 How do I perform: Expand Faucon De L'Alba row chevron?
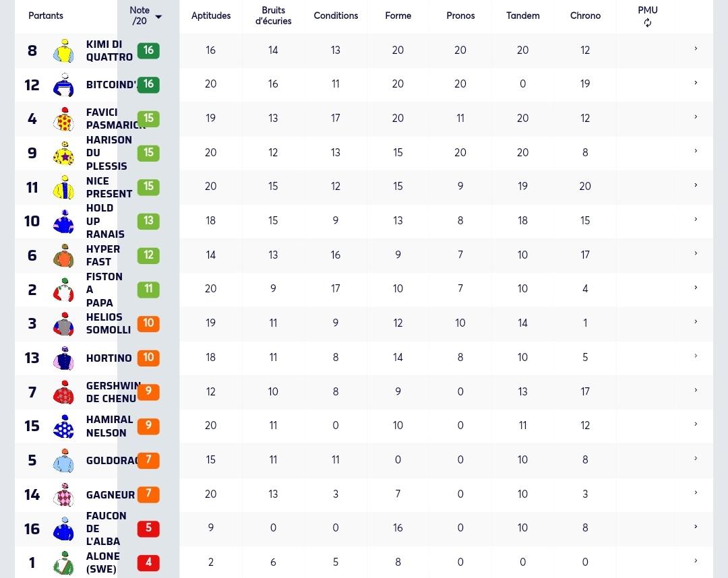tap(696, 527)
